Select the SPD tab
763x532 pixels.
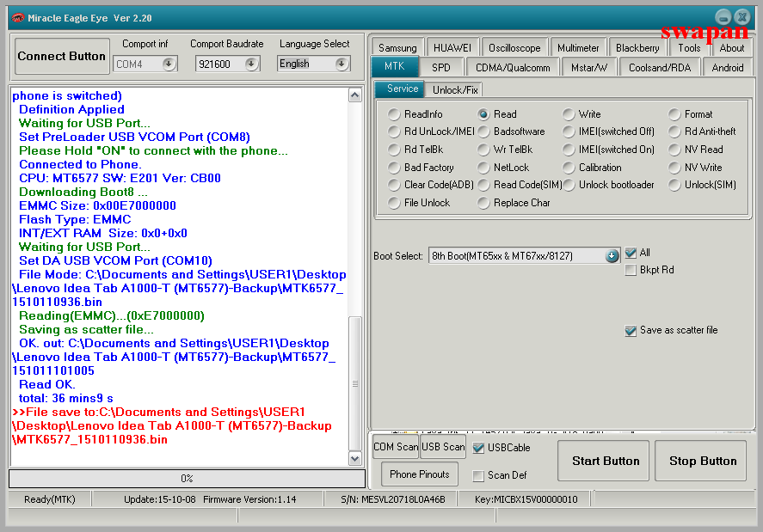tap(441, 68)
